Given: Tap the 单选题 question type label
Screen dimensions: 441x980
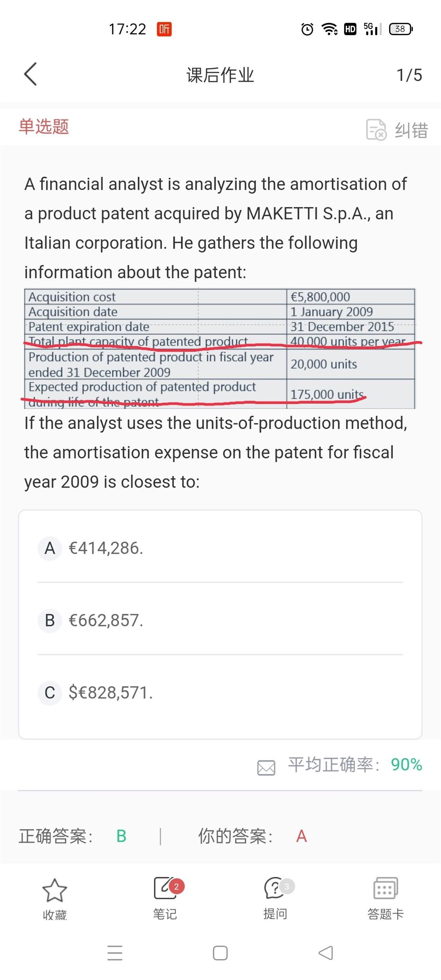Looking at the screenshot, I should tap(44, 126).
